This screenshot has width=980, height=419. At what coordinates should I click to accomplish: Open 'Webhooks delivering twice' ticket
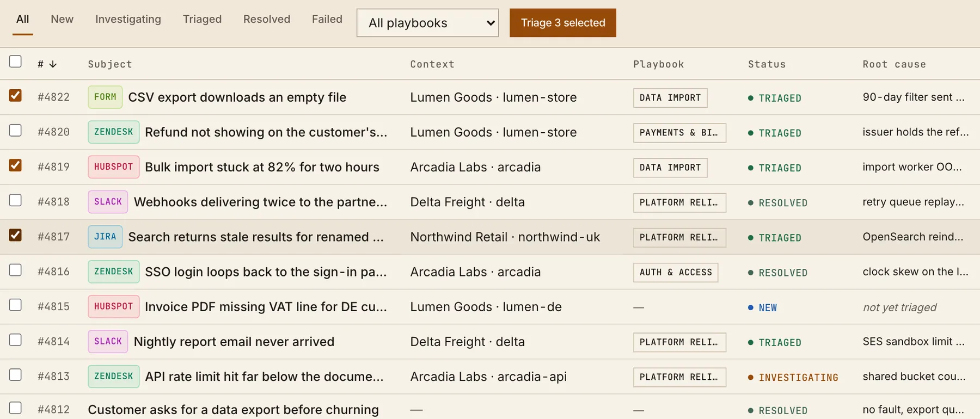(x=261, y=202)
